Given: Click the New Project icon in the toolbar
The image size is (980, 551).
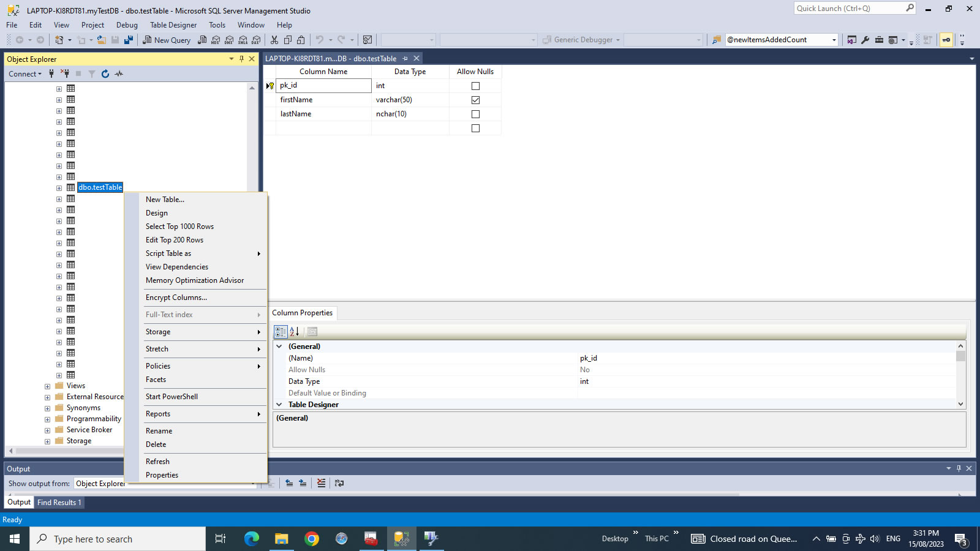Looking at the screenshot, I should [x=59, y=40].
